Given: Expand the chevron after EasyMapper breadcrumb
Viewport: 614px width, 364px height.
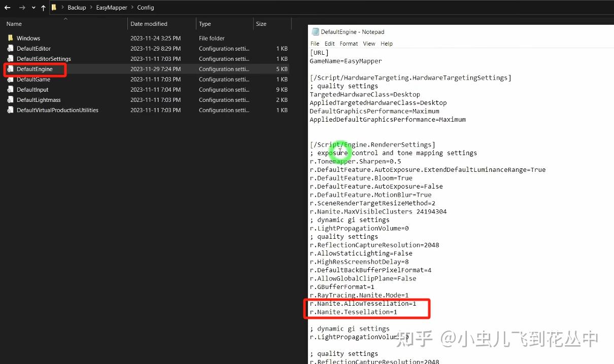Looking at the screenshot, I should [133, 7].
